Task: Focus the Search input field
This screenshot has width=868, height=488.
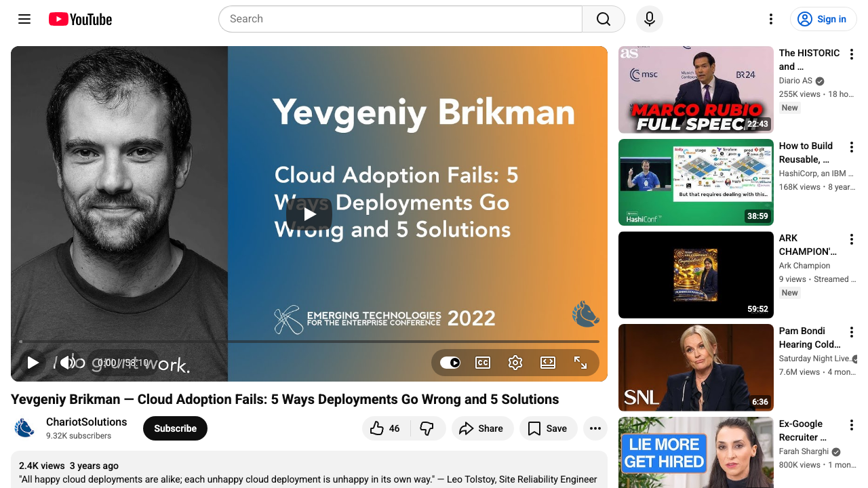Action: 400,19
